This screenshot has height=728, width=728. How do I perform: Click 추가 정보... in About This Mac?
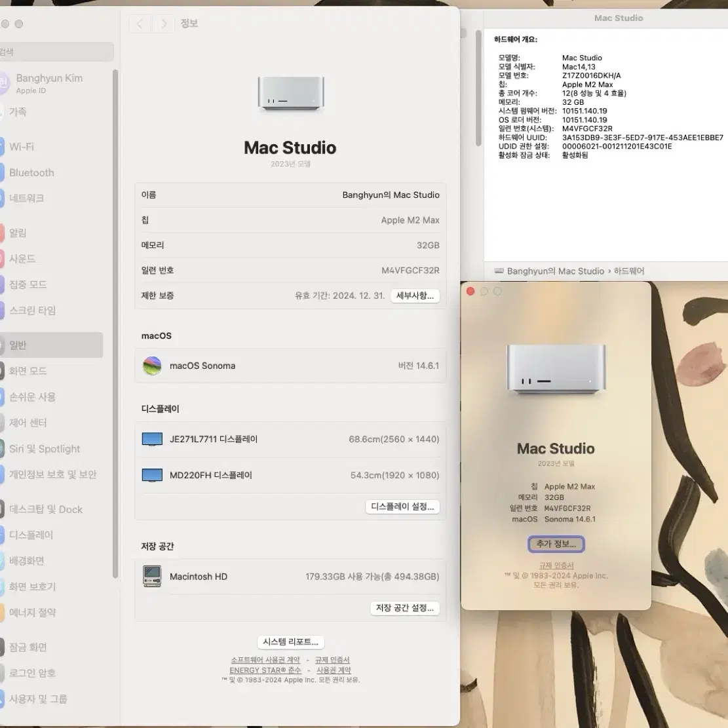pos(556,544)
